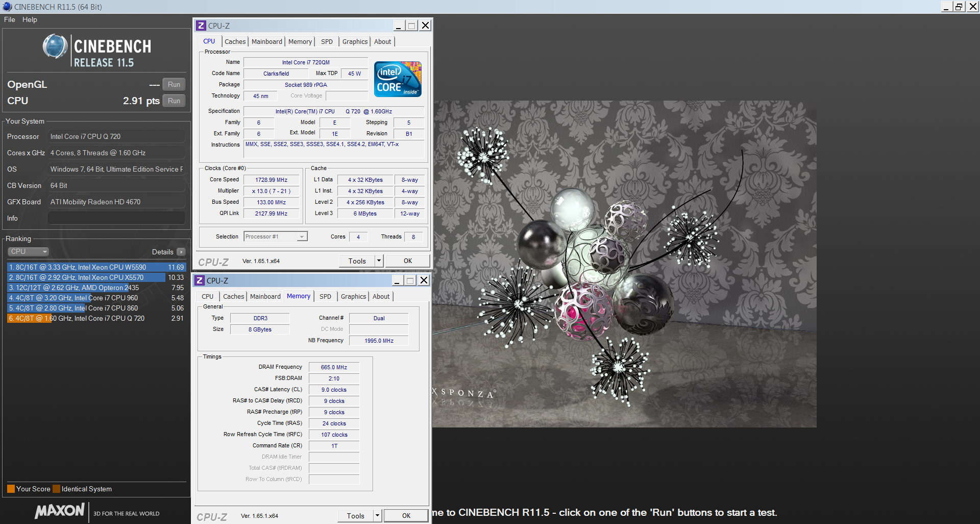Switch to Caches tab in lower CPU-Z
This screenshot has width=980, height=524.
click(x=234, y=297)
